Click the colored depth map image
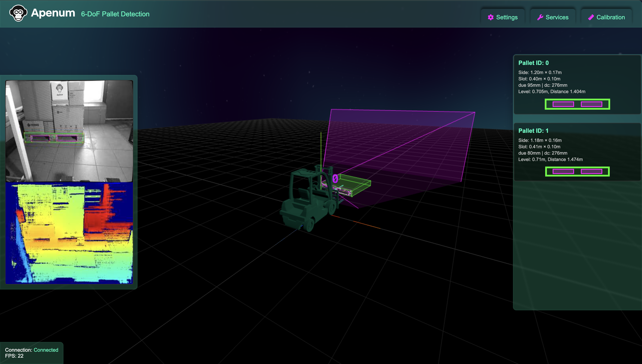The height and width of the screenshot is (364, 642). coord(69,232)
